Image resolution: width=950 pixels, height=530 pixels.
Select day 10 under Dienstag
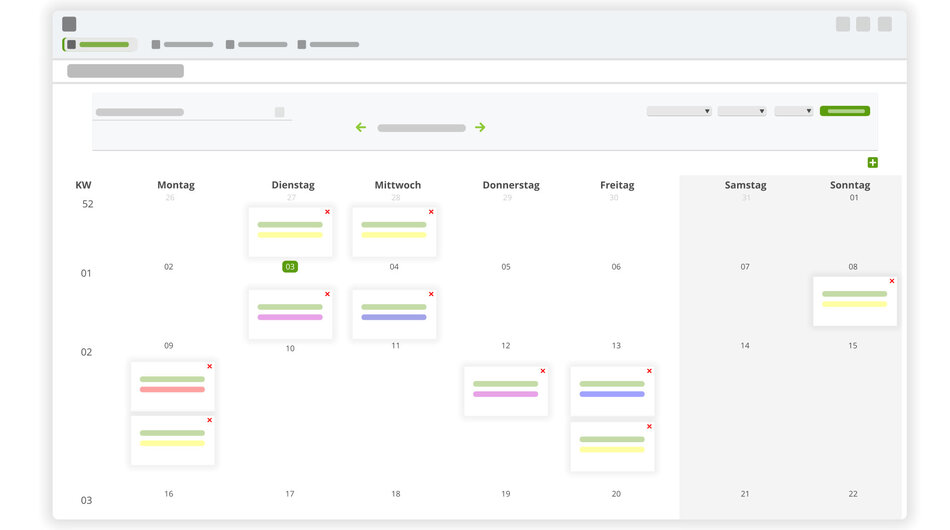coord(290,348)
